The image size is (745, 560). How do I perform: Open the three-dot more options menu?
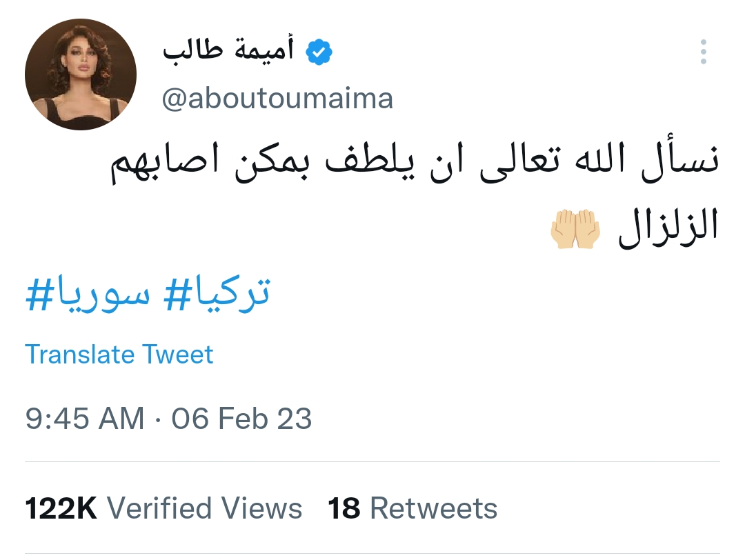pyautogui.click(x=703, y=52)
